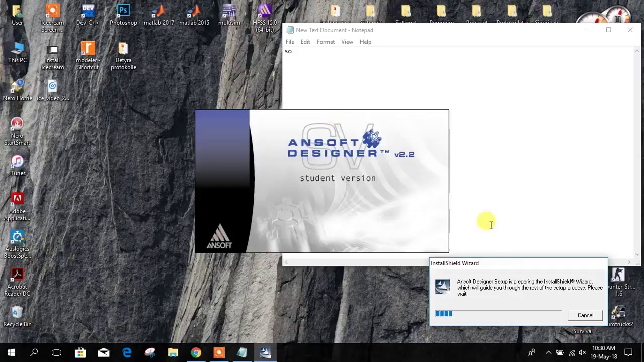
Task: Select the Nero Home desktop icon
Action: click(x=17, y=90)
